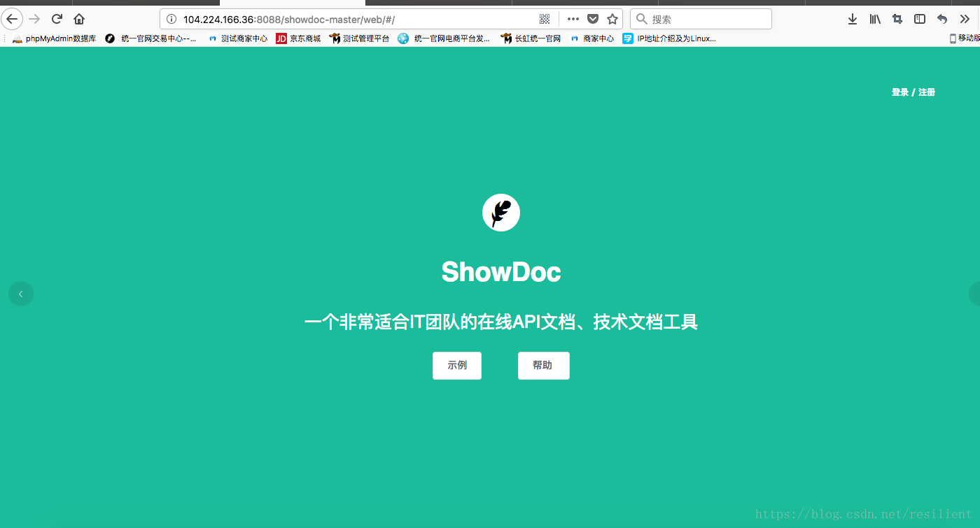Click the 登录 / 注册 link
Viewport: 980px width, 528px height.
[913, 92]
